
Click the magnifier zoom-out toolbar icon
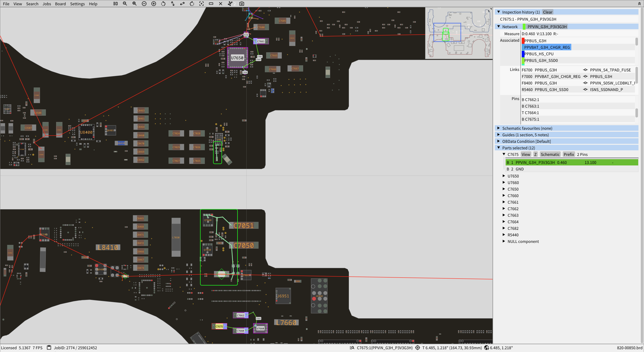pyautogui.click(x=125, y=4)
